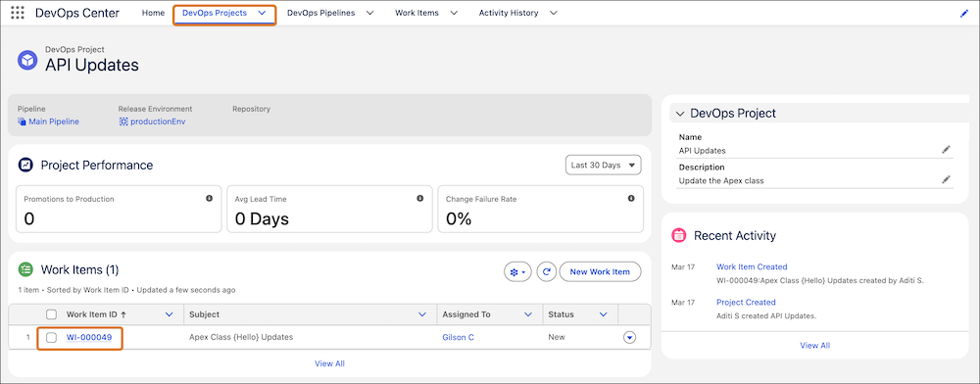
Task: Click the Project Performance chart icon
Action: tap(25, 165)
